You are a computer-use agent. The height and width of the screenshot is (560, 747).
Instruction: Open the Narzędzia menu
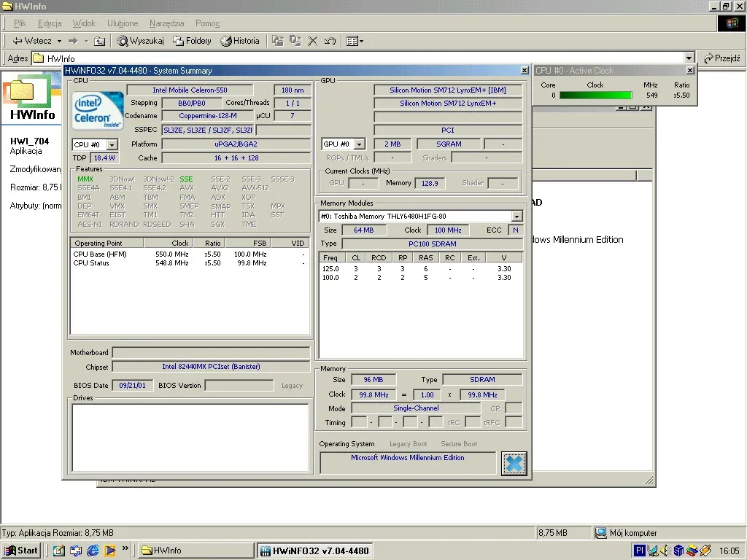point(166,23)
